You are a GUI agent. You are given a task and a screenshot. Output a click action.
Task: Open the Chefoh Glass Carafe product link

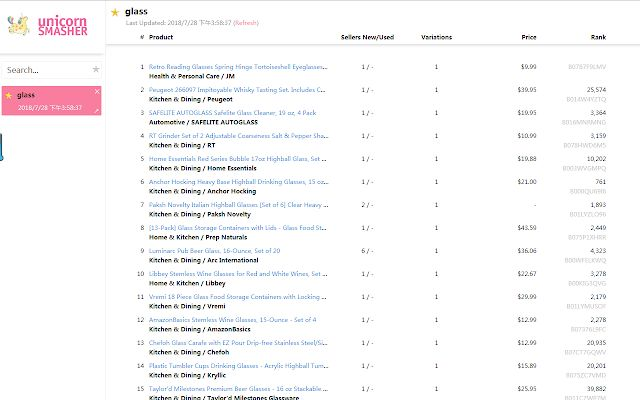(x=238, y=342)
